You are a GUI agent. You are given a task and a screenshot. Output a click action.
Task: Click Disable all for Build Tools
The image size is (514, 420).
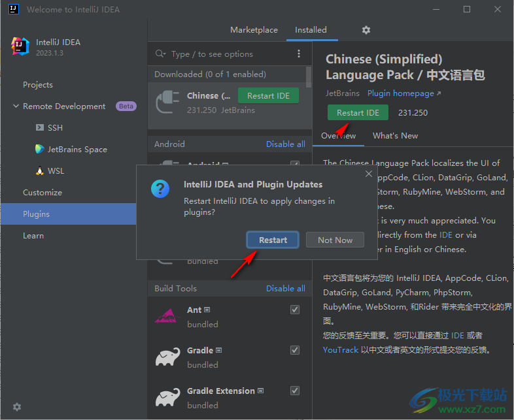285,289
